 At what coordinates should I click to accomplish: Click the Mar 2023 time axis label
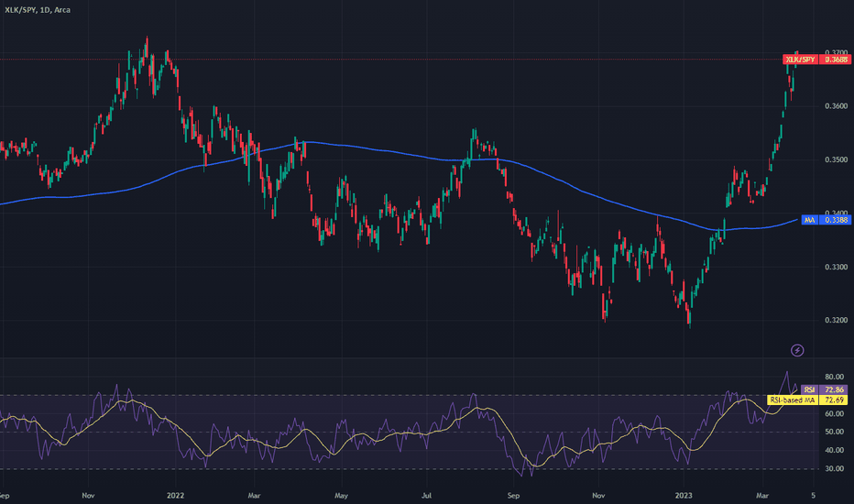click(762, 495)
